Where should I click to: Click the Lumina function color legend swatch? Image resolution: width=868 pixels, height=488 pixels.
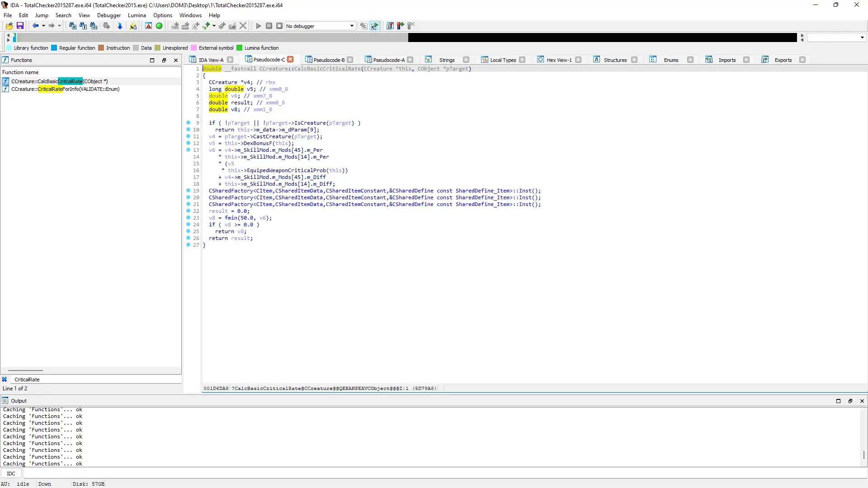coord(240,48)
